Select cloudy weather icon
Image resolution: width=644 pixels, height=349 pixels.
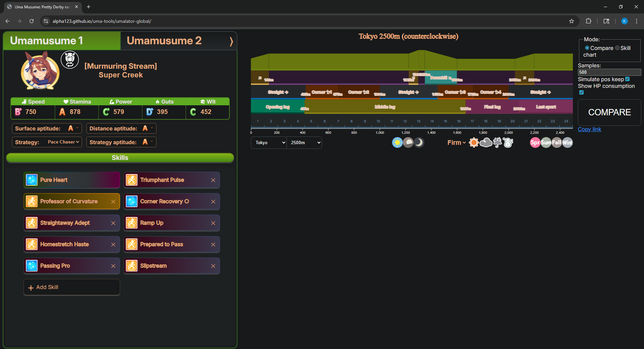click(486, 142)
